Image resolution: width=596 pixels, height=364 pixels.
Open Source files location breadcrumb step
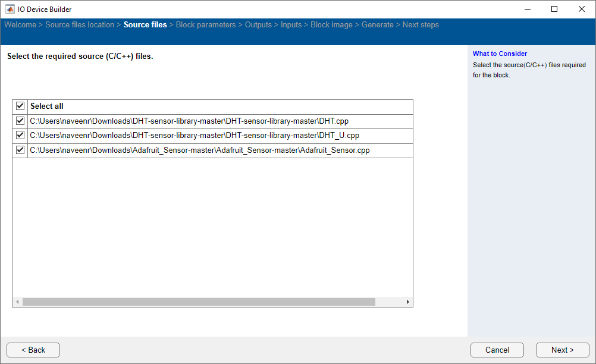(x=80, y=25)
